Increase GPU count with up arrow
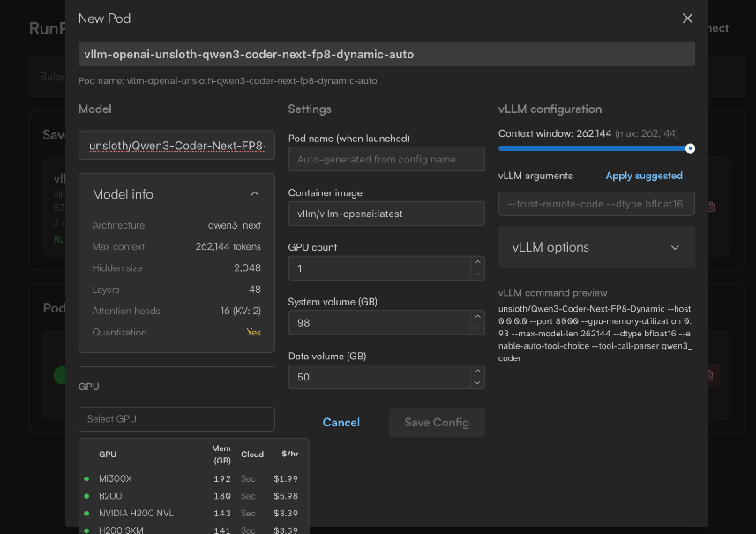 click(478, 262)
